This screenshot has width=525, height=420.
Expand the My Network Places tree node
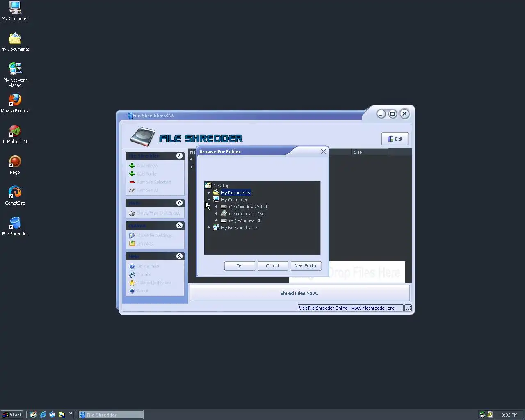coord(208,228)
